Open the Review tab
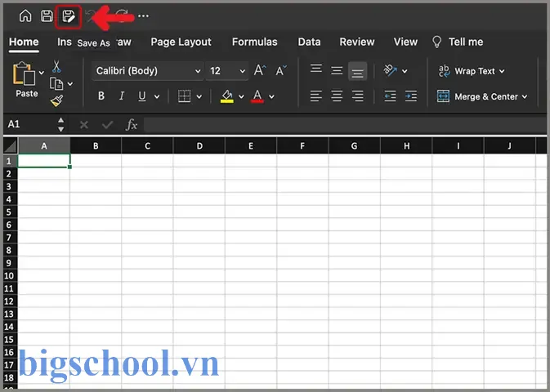Screen dimensions: 550x392 pos(357,42)
